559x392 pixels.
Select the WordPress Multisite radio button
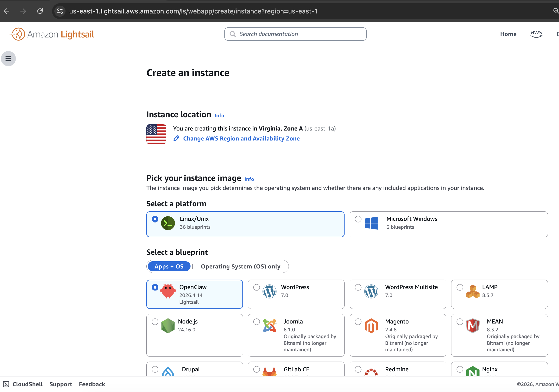click(358, 287)
